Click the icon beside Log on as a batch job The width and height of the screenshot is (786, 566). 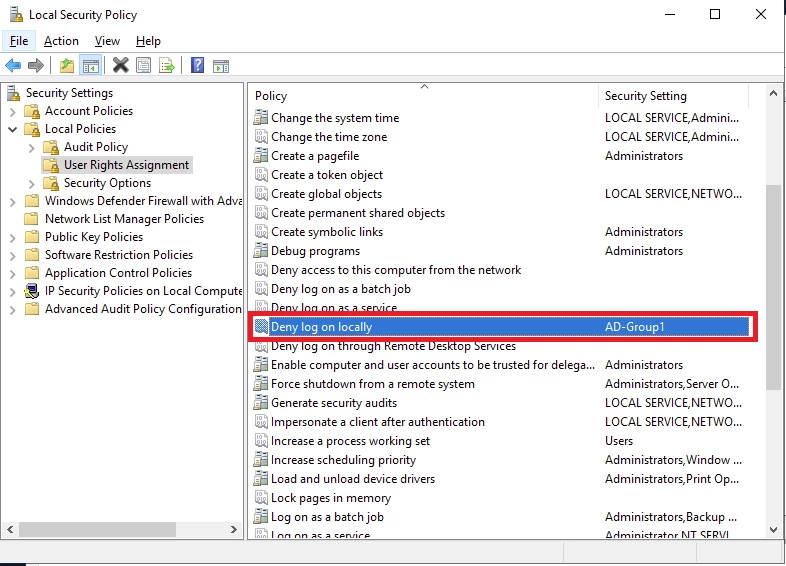[x=261, y=517]
